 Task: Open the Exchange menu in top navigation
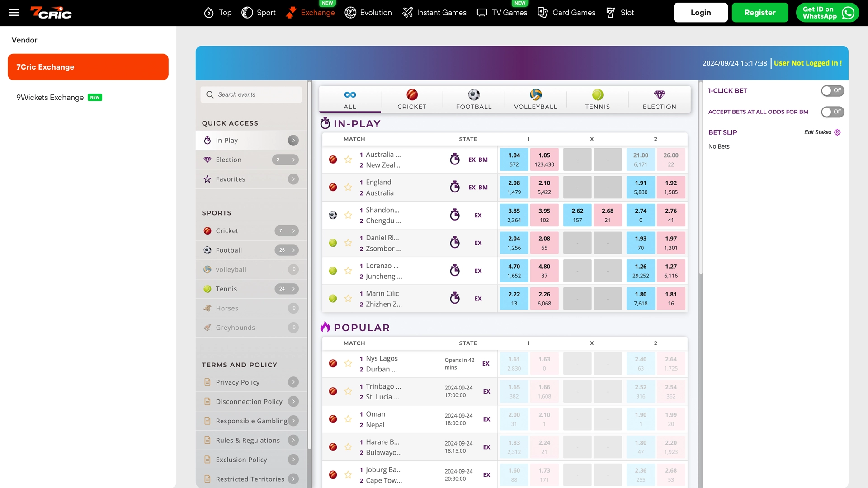(311, 13)
